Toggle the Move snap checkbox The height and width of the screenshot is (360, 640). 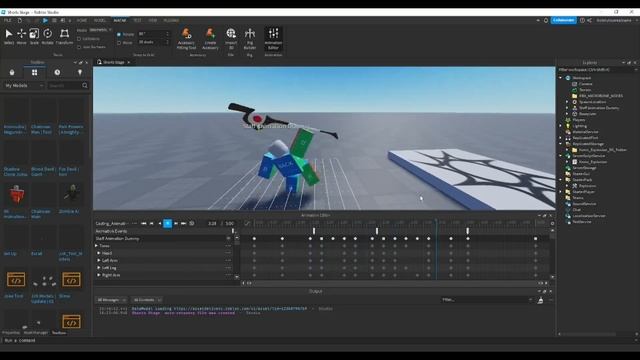119,42
